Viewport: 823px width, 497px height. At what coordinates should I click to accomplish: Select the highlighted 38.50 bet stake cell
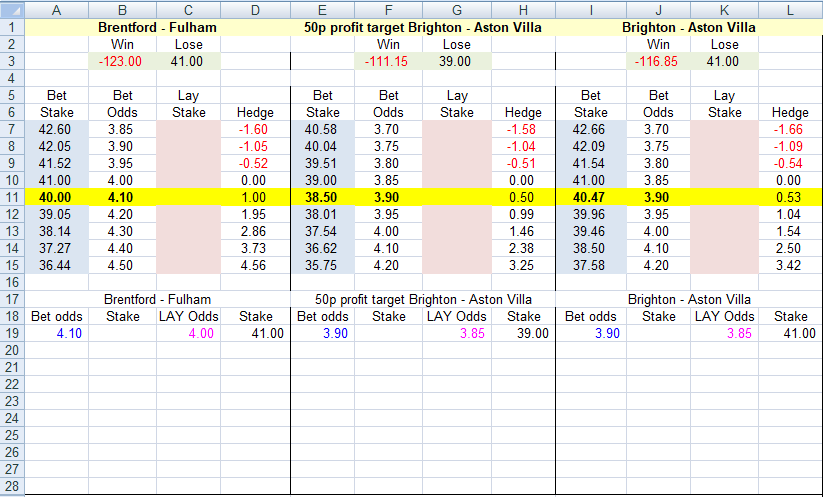click(322, 198)
